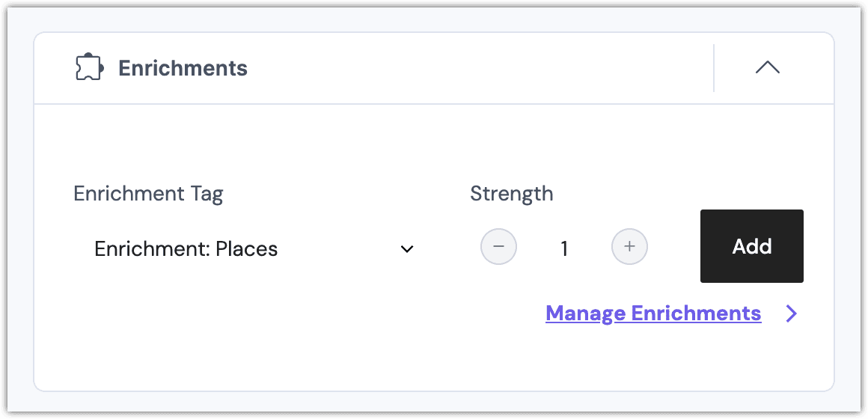The image size is (868, 419).
Task: Click the vertical divider beside the collapse chevron
Action: [714, 68]
